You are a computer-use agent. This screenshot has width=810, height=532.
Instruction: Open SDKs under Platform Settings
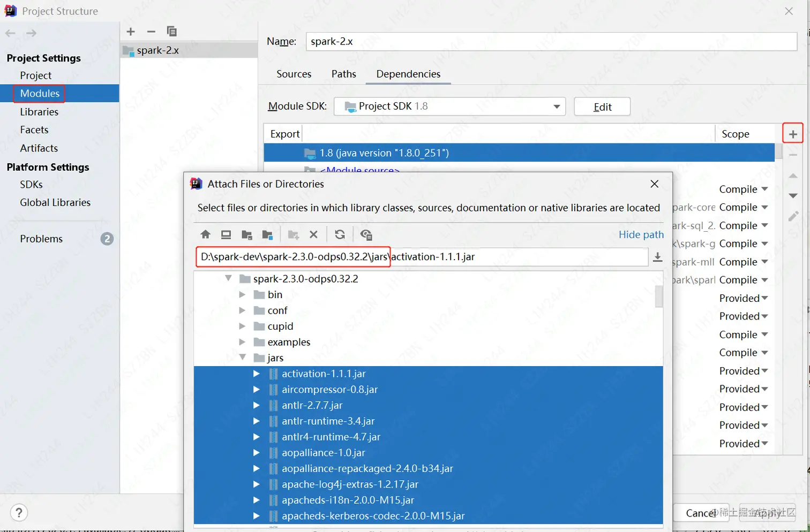point(31,184)
